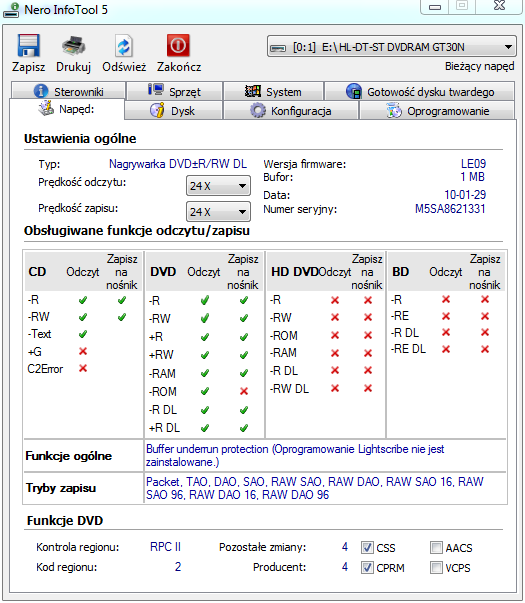Click red cross for CD C2Error

click(x=83, y=368)
